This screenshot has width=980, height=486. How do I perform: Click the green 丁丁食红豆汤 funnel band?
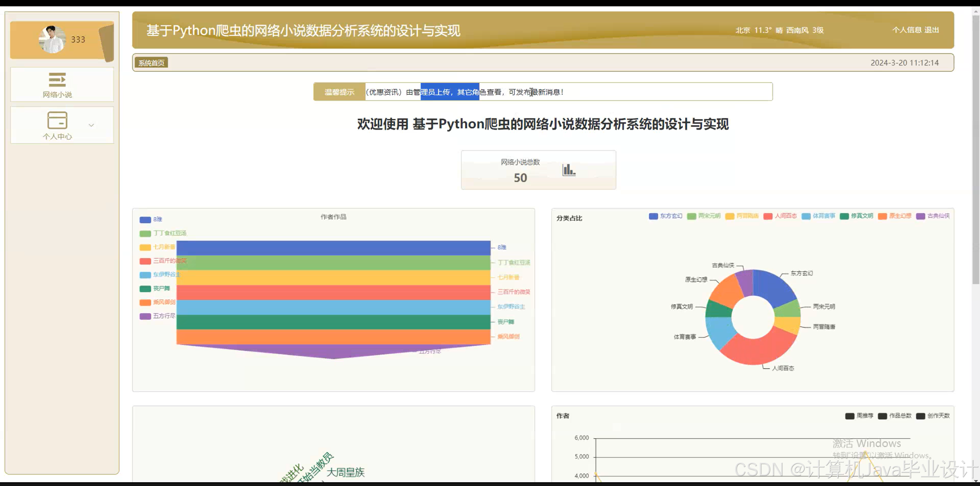coord(333,263)
